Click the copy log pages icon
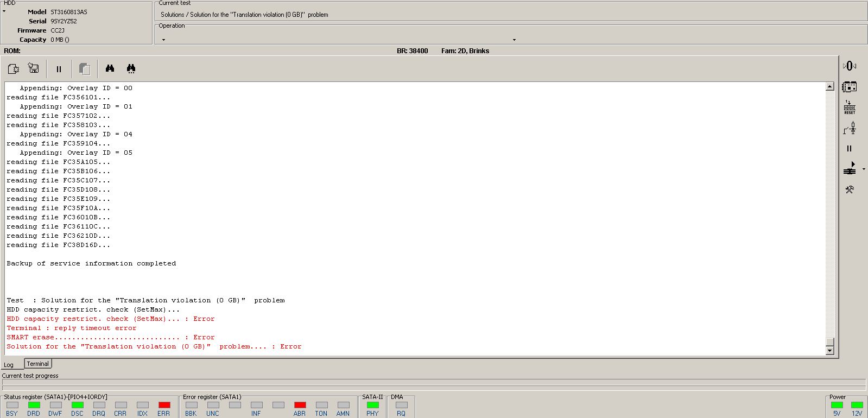This screenshot has height=418, width=868. [x=84, y=68]
